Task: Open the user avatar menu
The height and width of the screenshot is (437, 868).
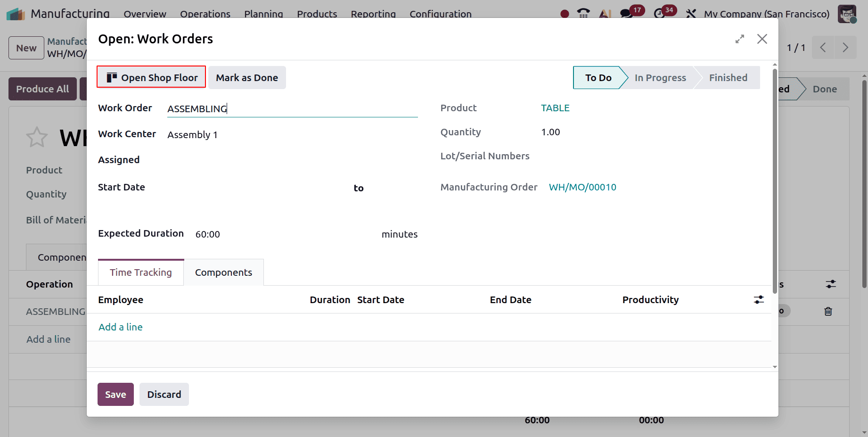Action: (847, 14)
